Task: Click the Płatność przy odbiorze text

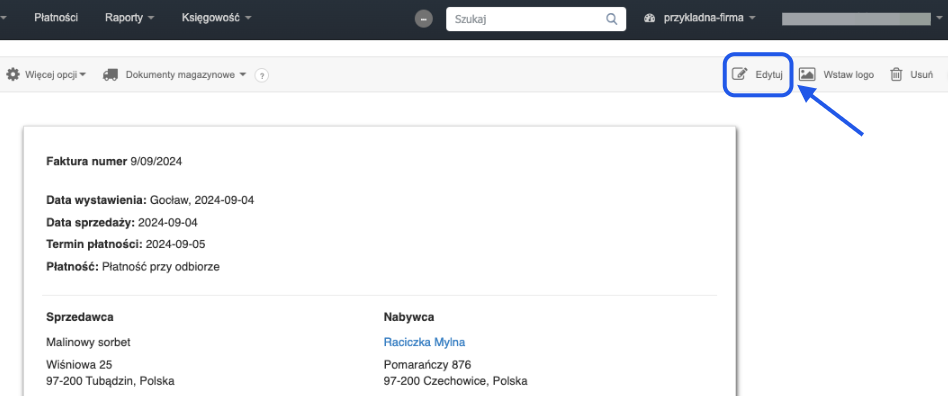Action: (161, 267)
